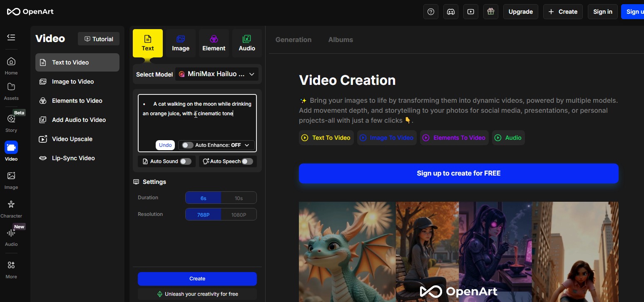Screen dimensions: 644x302
Task: Select Video in the sidebar
Action: (x=11, y=151)
